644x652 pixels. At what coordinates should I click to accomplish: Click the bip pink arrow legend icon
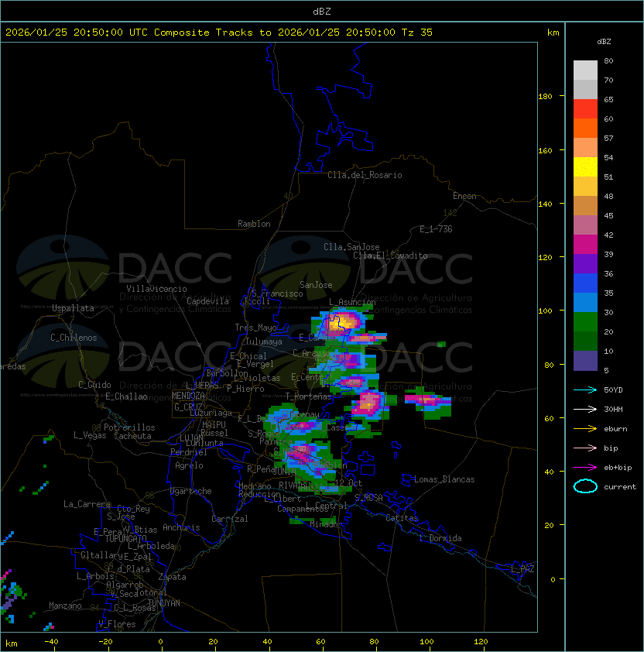coord(585,448)
